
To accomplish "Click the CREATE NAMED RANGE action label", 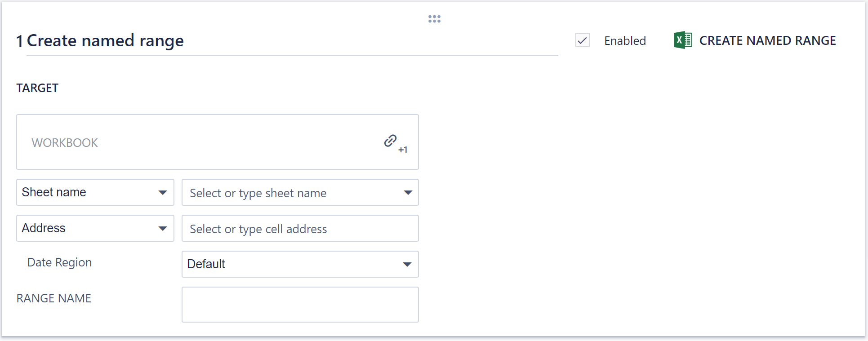I will (767, 41).
